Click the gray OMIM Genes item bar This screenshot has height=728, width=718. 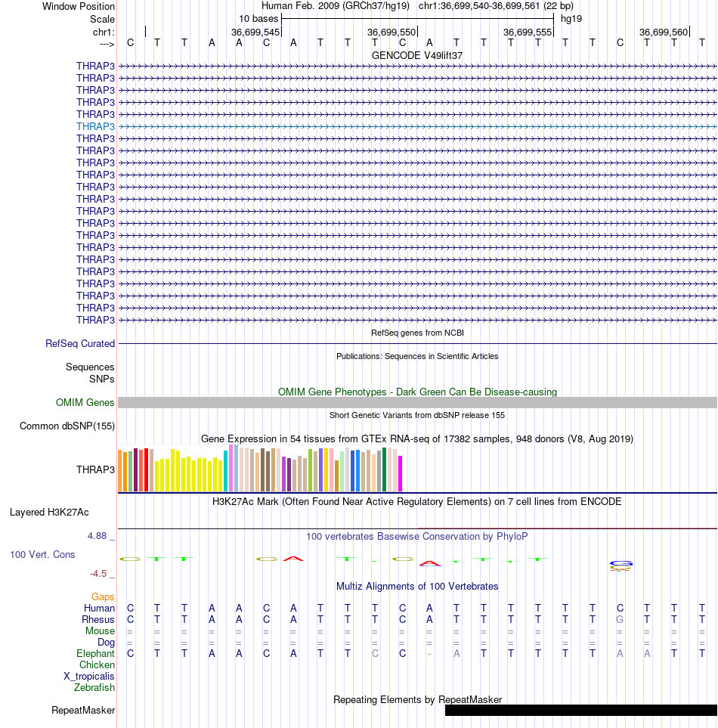[x=417, y=402]
